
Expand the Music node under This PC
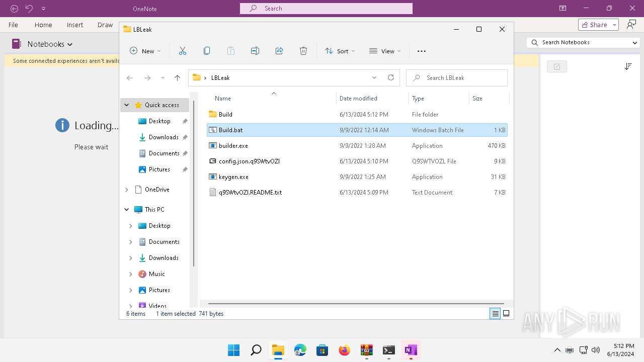click(131, 274)
